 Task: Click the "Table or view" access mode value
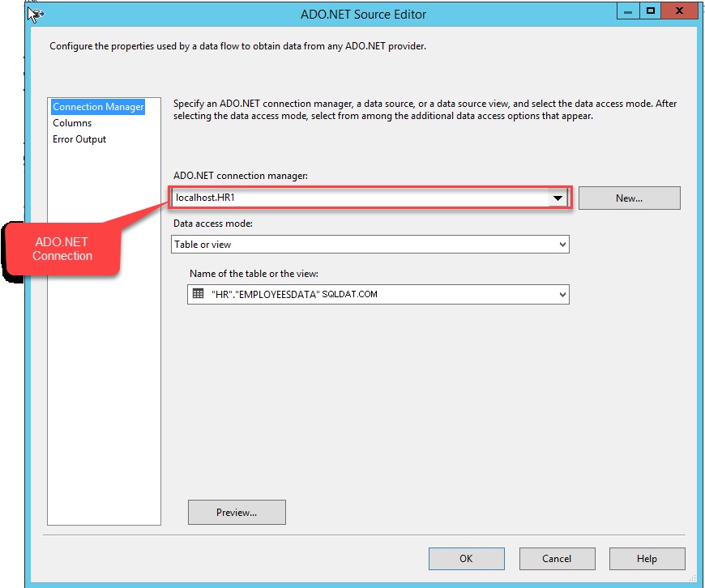pos(203,245)
